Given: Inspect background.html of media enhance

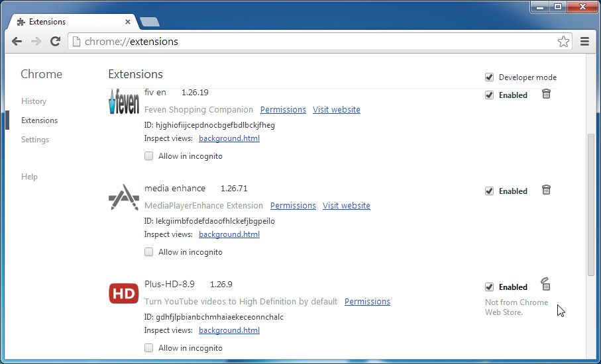Looking at the screenshot, I should (229, 234).
